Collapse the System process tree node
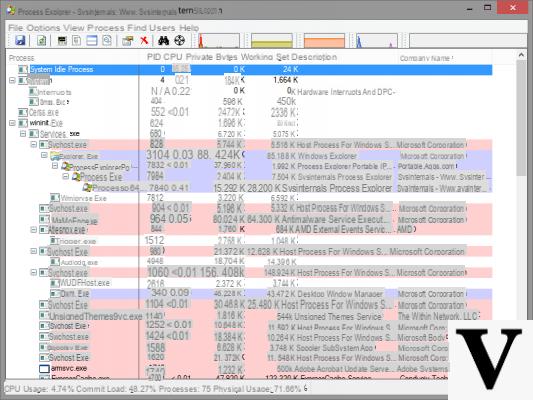The height and width of the screenshot is (400, 533). coord(12,81)
